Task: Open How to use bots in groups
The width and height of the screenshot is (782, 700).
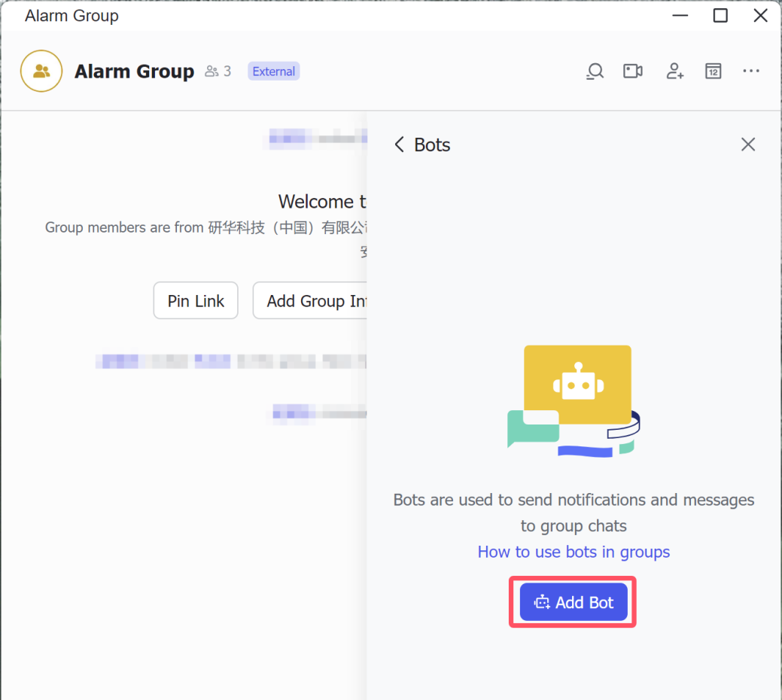Action: 574,552
